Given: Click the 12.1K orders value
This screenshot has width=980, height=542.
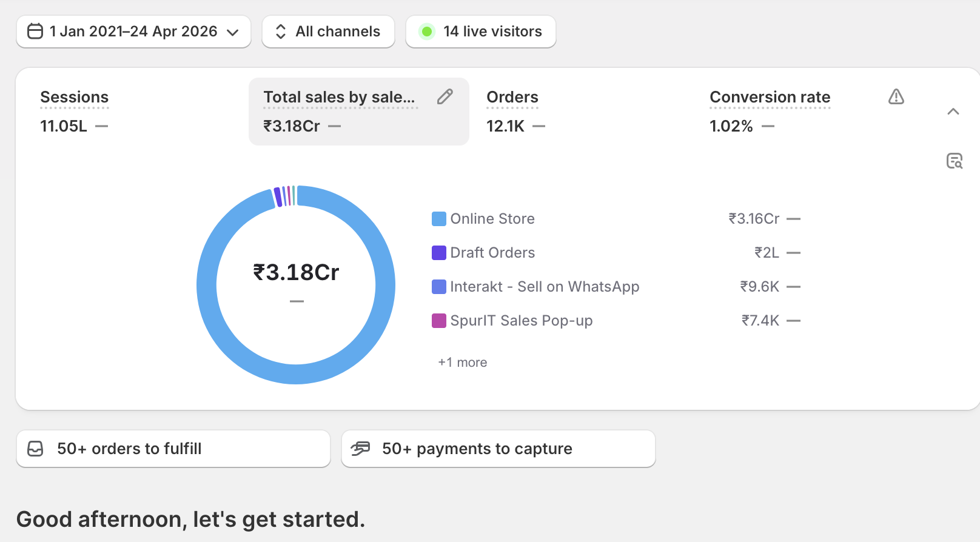Looking at the screenshot, I should pos(505,126).
